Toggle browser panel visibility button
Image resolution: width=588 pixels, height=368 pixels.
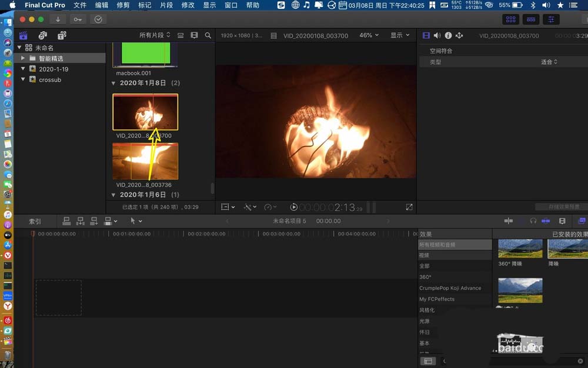[x=511, y=19]
